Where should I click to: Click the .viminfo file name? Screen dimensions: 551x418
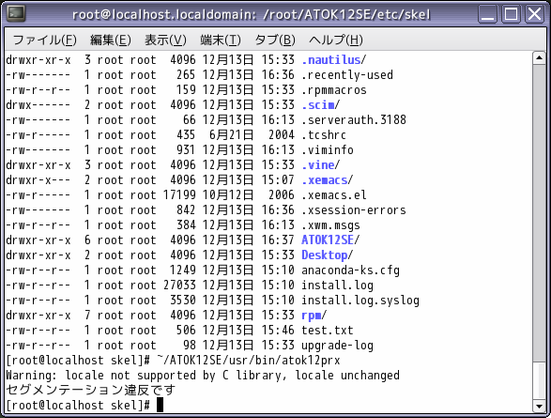tap(327, 150)
